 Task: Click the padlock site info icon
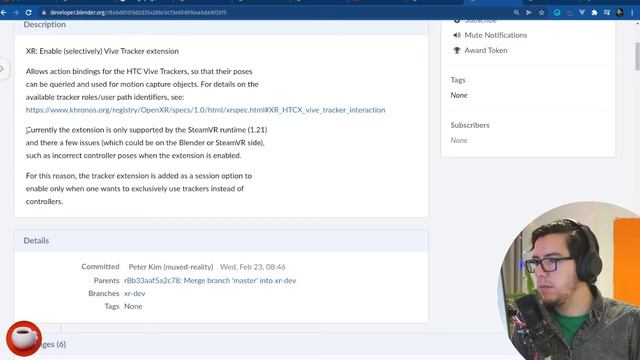click(x=44, y=13)
